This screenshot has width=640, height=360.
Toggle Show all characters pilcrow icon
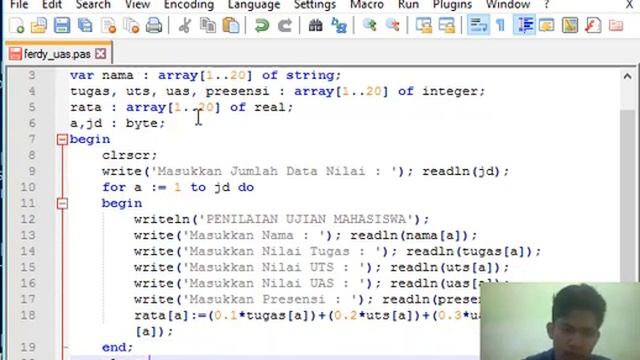pos(500,25)
